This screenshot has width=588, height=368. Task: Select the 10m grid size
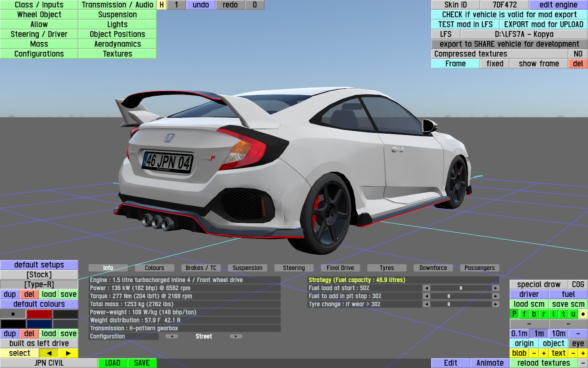559,334
